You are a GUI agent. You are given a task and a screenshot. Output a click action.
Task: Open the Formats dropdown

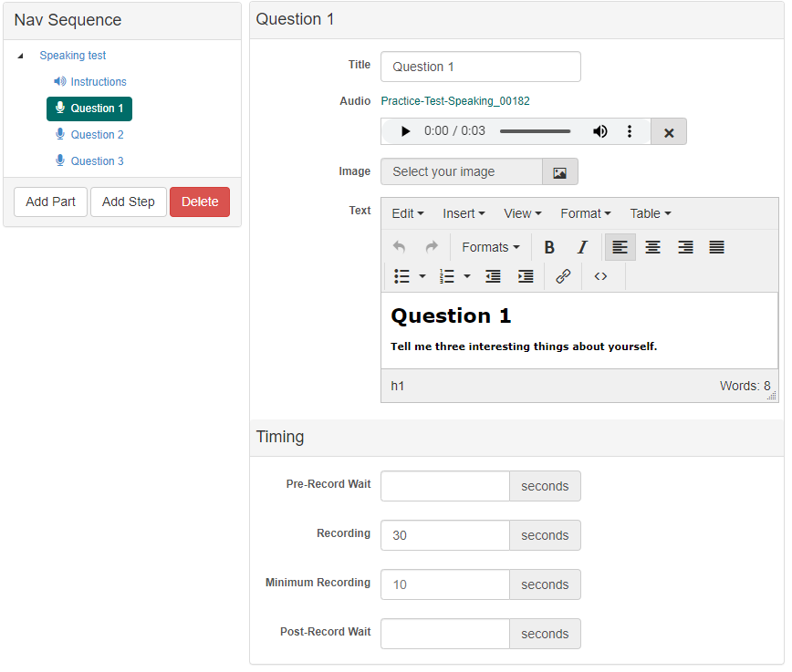(x=490, y=247)
